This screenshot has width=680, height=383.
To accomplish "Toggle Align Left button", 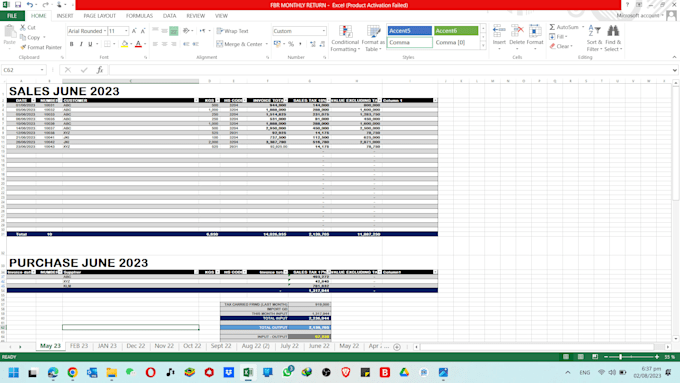I will pyautogui.click(x=155, y=44).
